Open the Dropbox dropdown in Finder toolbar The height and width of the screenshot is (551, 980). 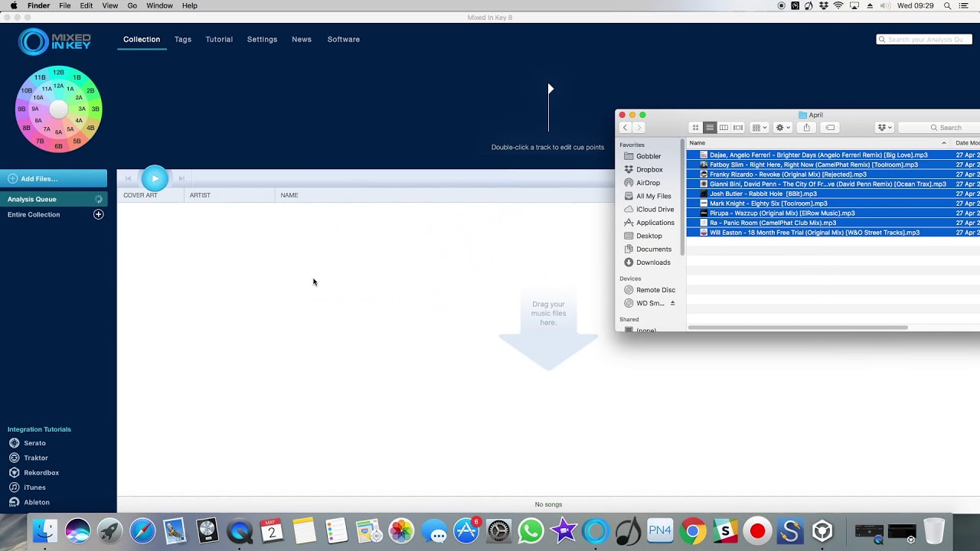pos(884,128)
